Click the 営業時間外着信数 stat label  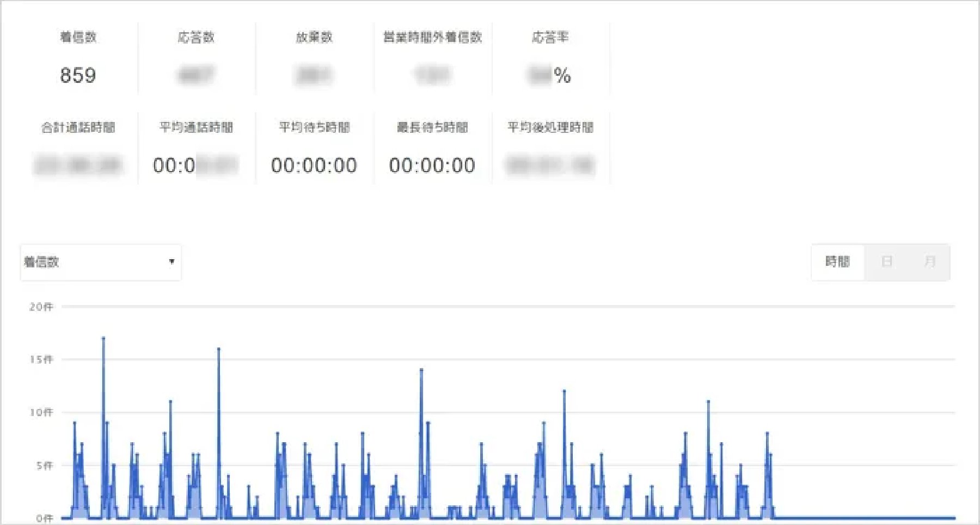[433, 37]
